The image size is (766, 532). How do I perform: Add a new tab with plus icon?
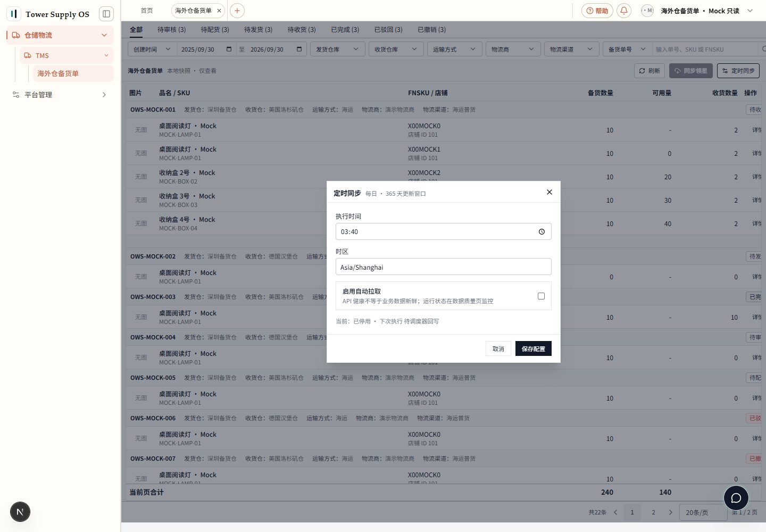click(237, 11)
